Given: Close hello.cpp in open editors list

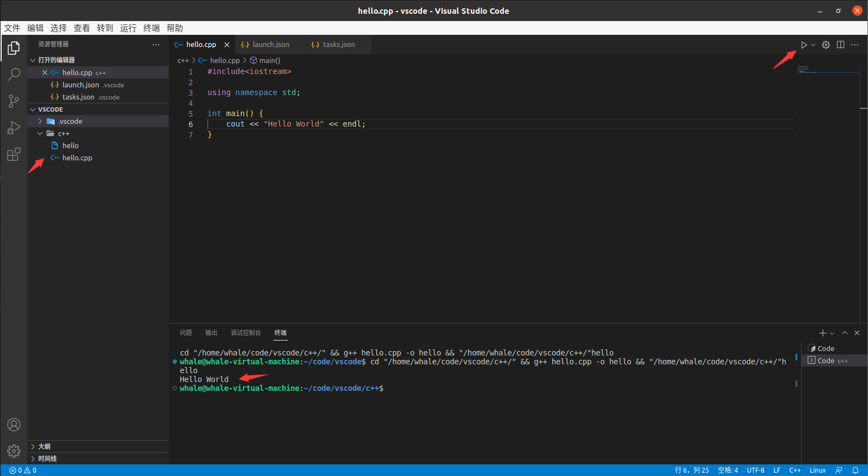Looking at the screenshot, I should click(x=45, y=73).
